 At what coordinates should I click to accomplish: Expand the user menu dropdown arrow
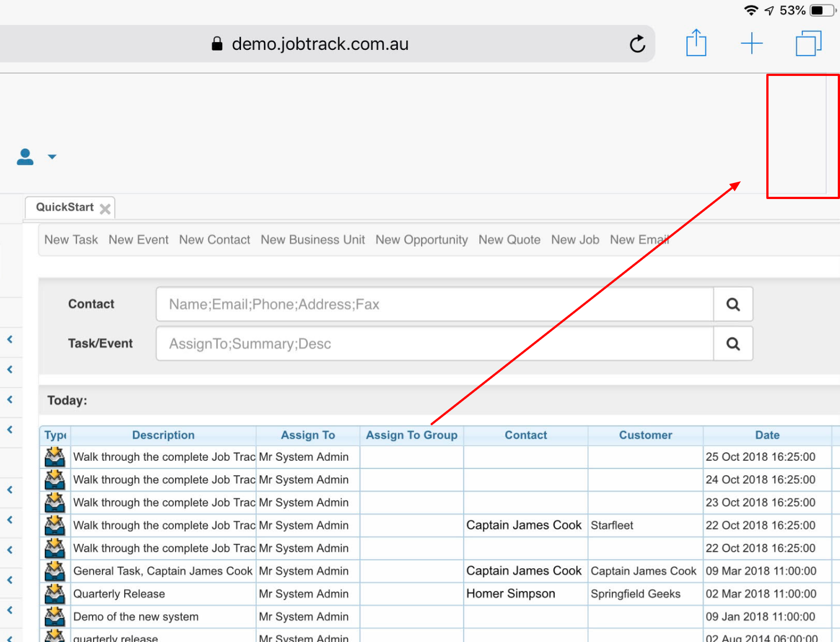coord(52,157)
